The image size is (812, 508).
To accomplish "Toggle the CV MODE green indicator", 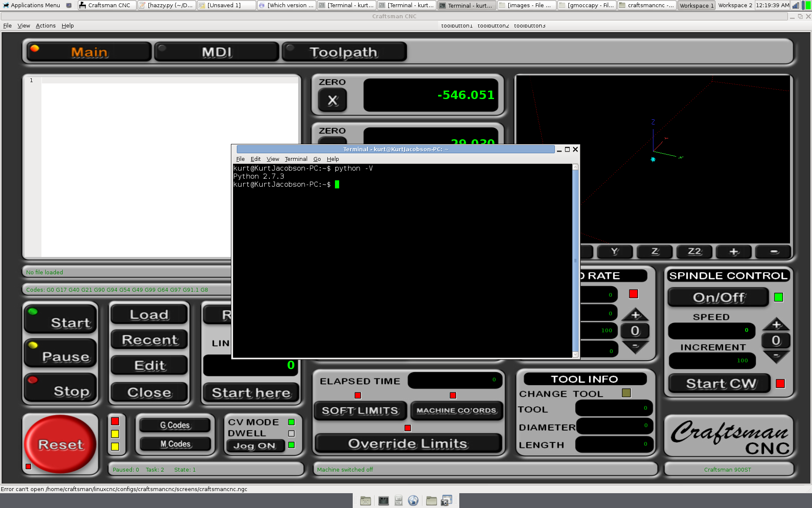I will point(291,422).
